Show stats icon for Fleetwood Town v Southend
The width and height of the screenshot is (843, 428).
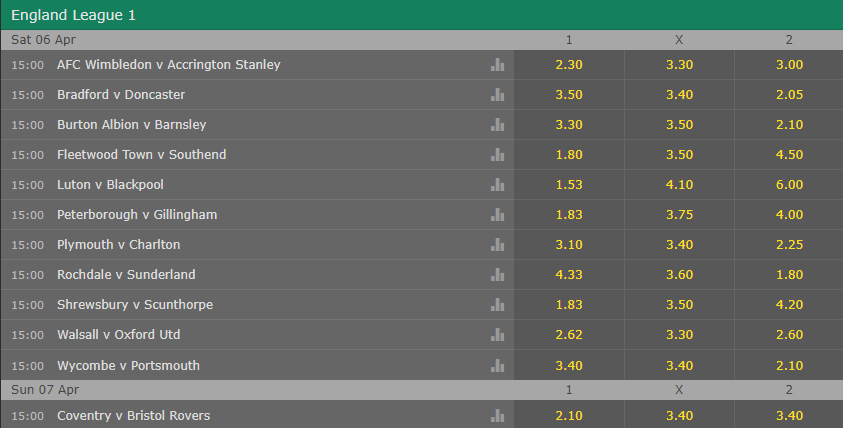(497, 155)
